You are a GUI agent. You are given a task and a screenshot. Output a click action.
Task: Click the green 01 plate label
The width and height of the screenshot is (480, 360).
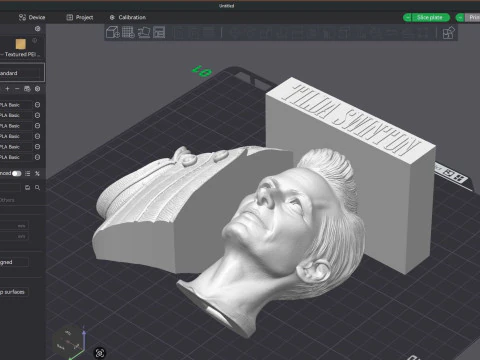(x=202, y=71)
